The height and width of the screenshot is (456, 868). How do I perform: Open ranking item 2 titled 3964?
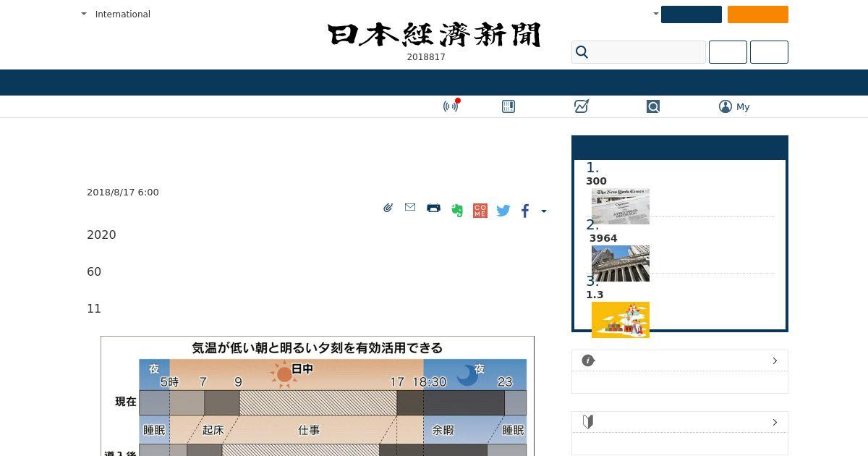pos(603,238)
